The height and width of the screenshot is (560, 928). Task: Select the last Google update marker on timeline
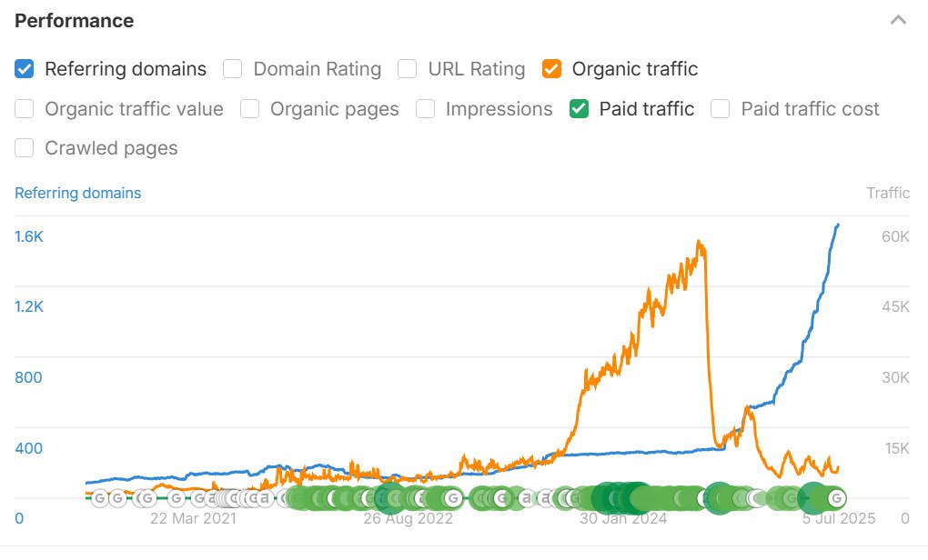click(x=836, y=498)
